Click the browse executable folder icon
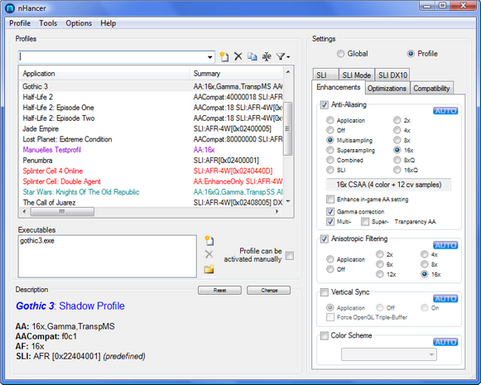Viewport: 481px width, 385px height. pyautogui.click(x=209, y=269)
